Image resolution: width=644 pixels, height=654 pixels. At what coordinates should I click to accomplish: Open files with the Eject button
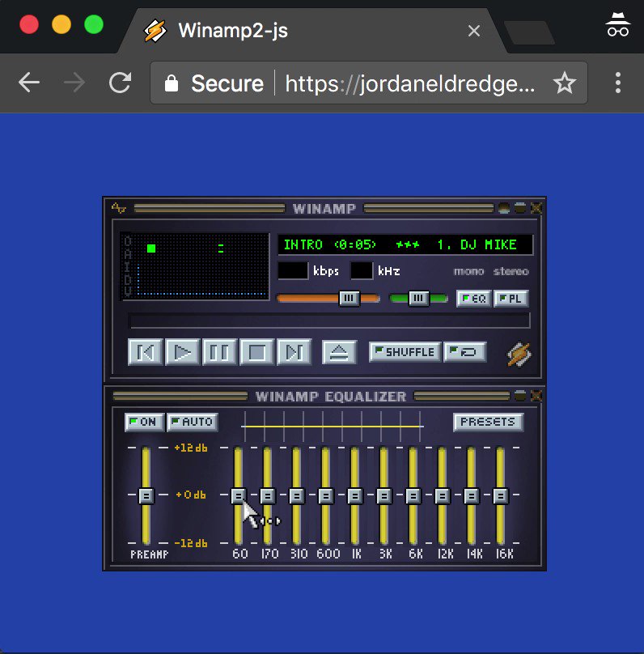click(339, 352)
